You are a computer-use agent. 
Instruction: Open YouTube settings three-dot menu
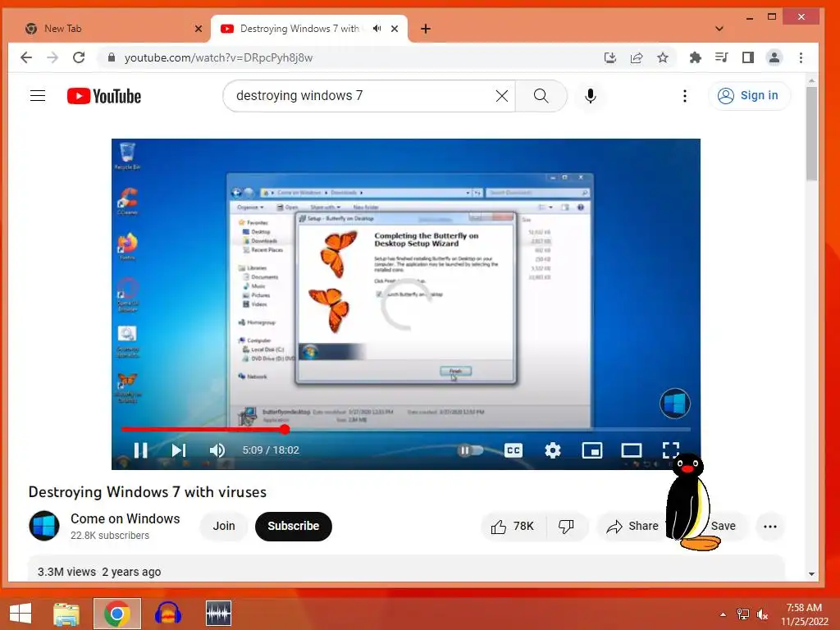[x=685, y=96]
